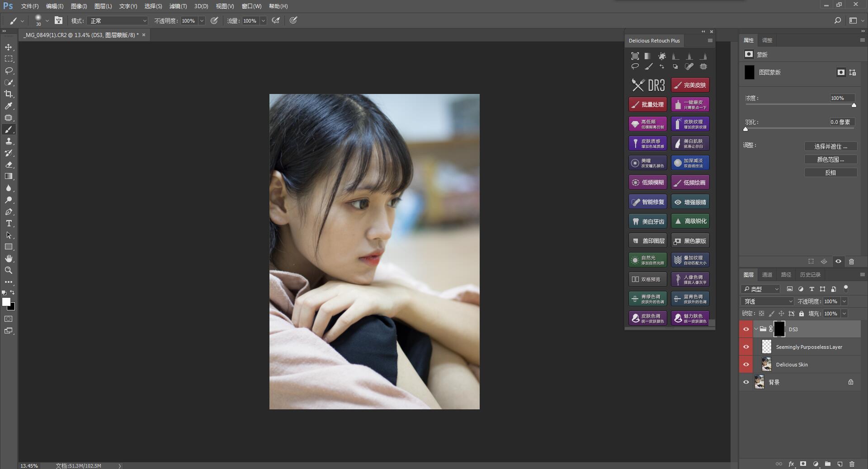Click the 完美皮肤 button
Screen dimensions: 868x469
click(690, 85)
